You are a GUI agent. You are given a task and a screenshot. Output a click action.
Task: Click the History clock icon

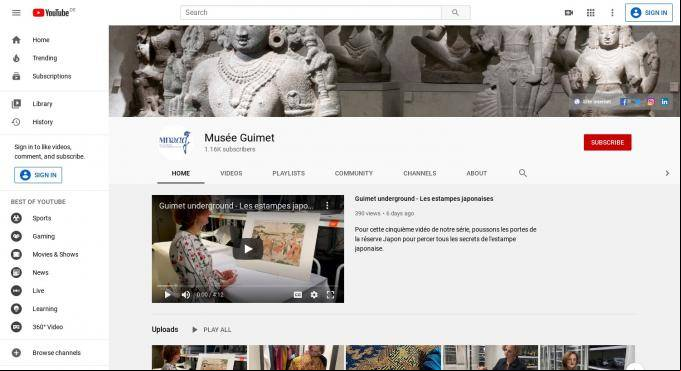pyautogui.click(x=17, y=122)
